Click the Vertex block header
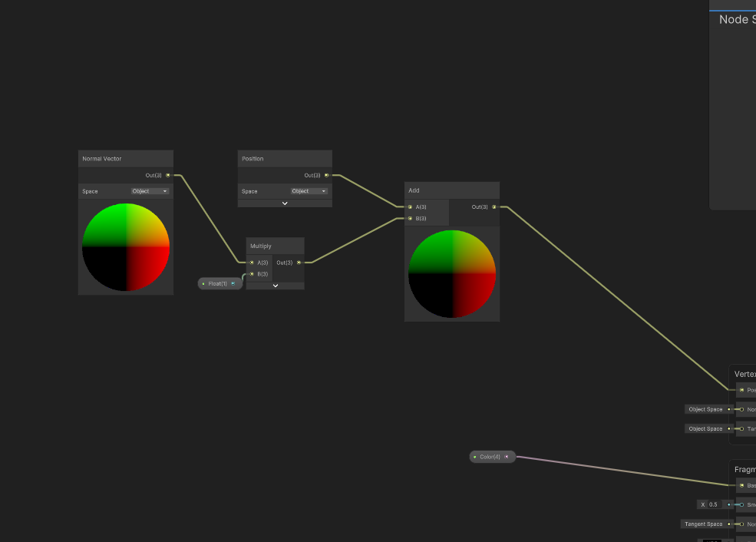The height and width of the screenshot is (542, 756). tap(745, 374)
